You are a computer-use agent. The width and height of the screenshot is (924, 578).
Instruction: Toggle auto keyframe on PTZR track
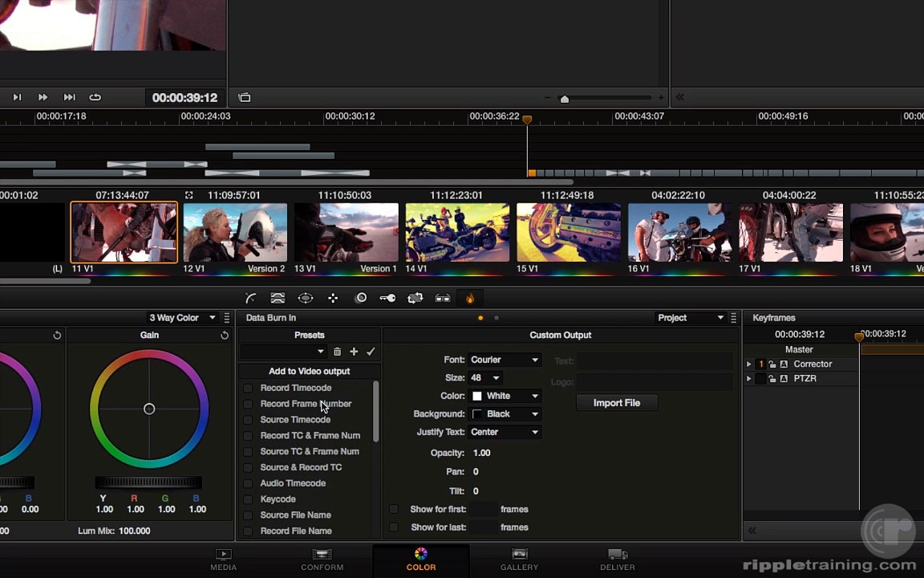(x=784, y=379)
